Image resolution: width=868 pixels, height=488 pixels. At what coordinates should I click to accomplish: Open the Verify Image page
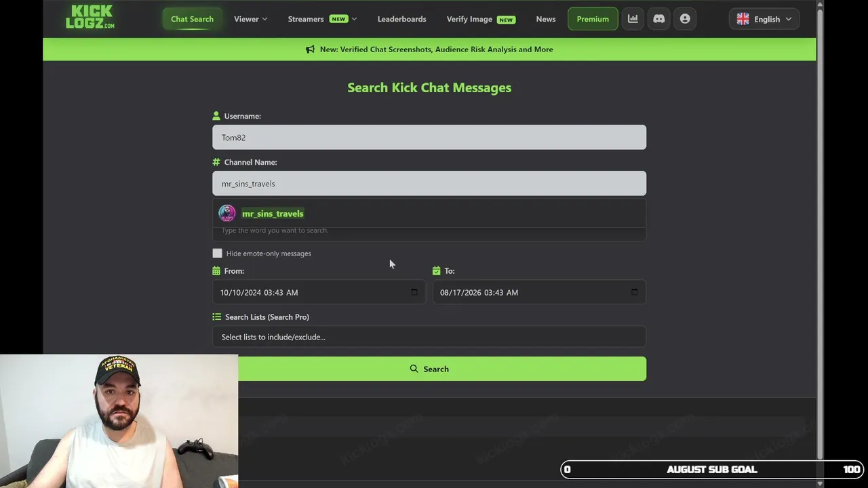click(481, 19)
